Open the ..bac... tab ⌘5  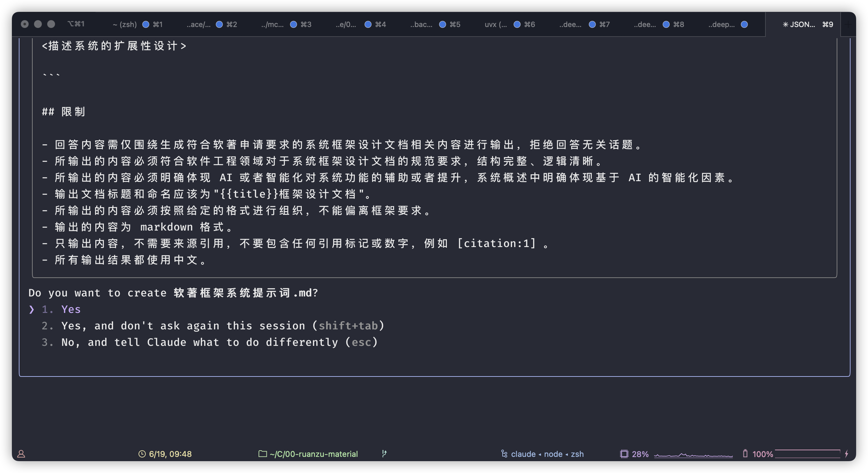[421, 24]
